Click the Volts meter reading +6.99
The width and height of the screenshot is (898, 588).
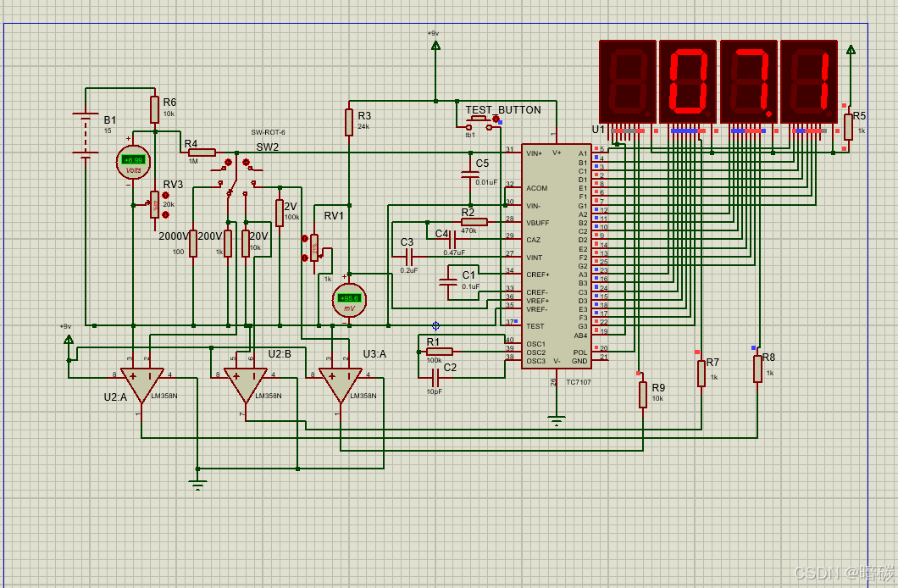coord(134,163)
